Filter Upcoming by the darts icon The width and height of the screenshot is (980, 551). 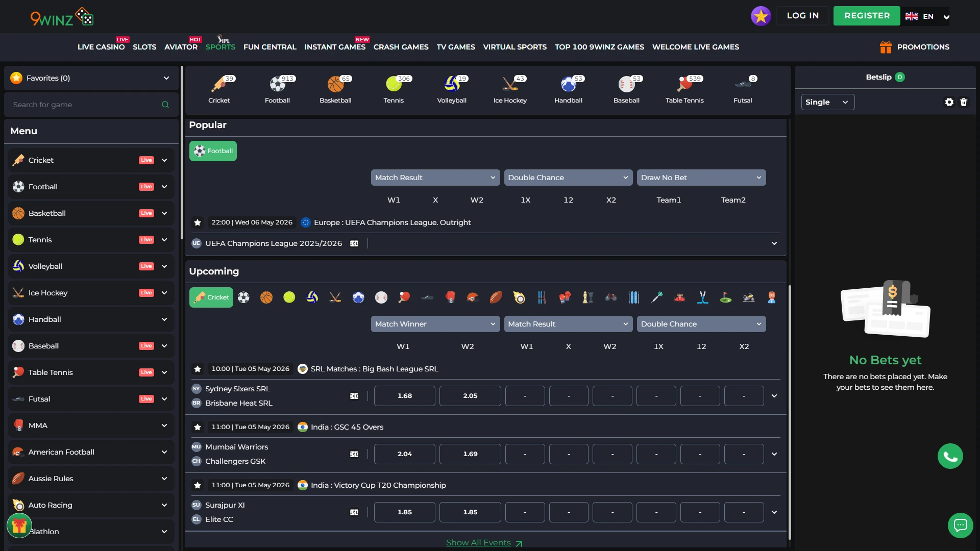coord(657,297)
